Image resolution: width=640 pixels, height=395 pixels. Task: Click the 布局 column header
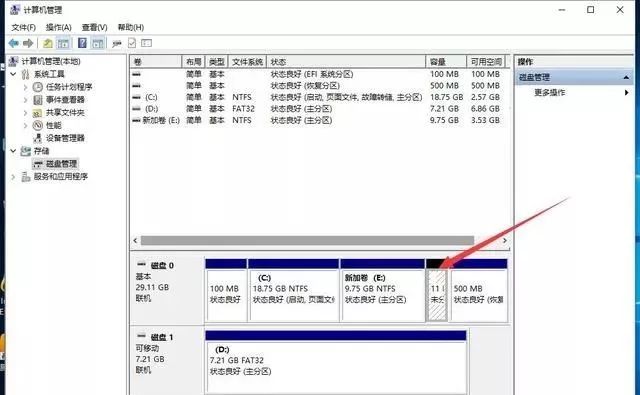(x=193, y=62)
